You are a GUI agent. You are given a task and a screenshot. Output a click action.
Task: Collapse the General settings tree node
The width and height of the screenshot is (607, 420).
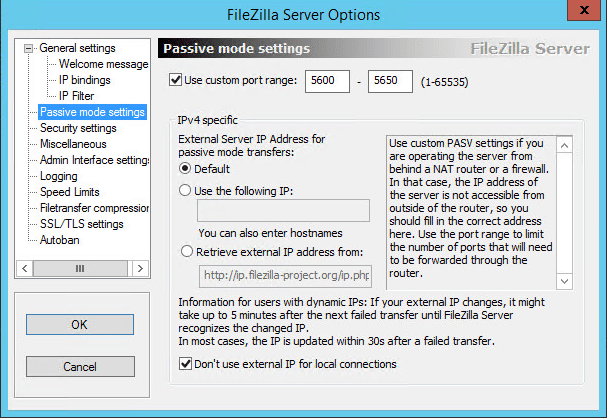pyautogui.click(x=29, y=48)
